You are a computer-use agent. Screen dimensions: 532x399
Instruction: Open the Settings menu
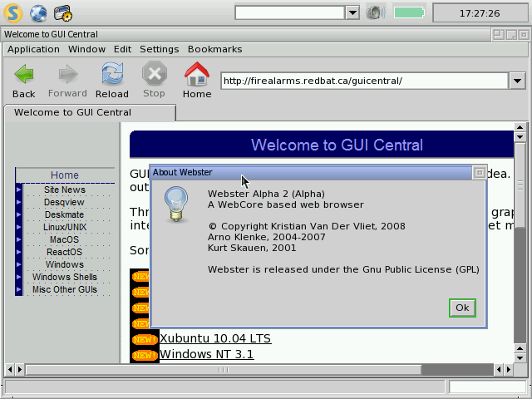click(x=160, y=49)
